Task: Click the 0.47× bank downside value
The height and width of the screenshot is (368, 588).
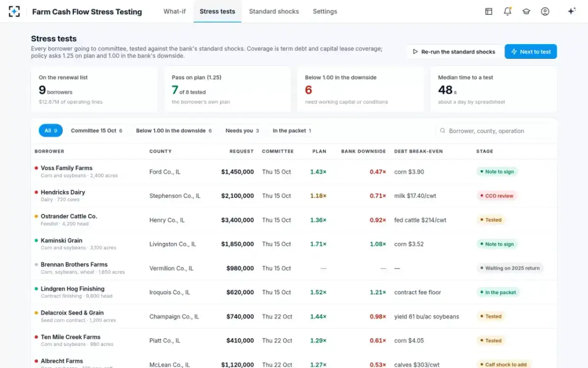Action: pyautogui.click(x=378, y=172)
